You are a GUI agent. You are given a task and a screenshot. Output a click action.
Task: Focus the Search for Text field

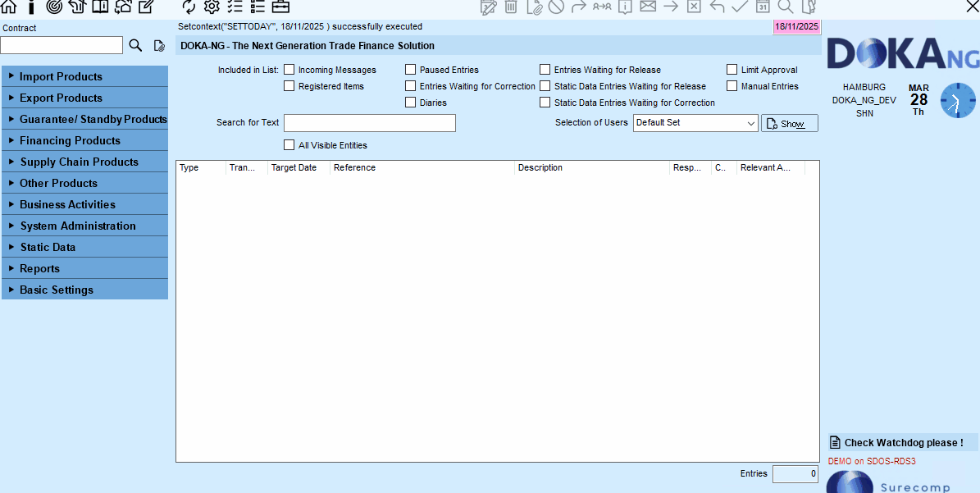[x=370, y=123]
